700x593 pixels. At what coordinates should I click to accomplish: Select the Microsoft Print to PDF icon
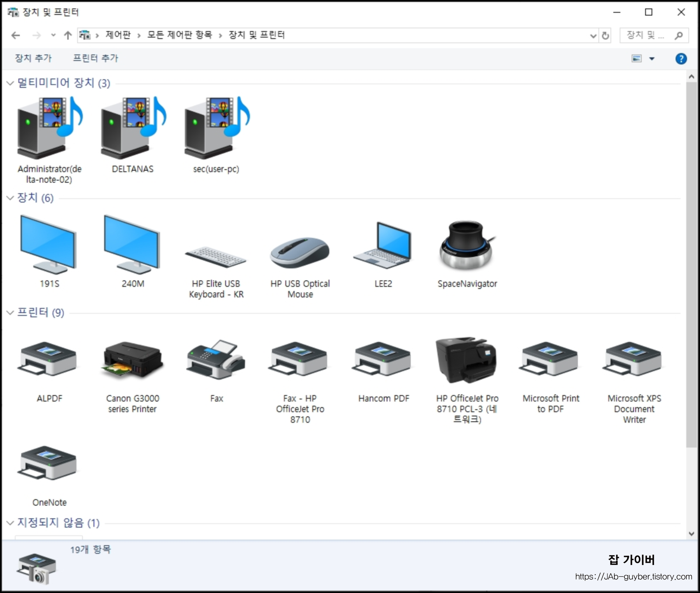pyautogui.click(x=549, y=359)
